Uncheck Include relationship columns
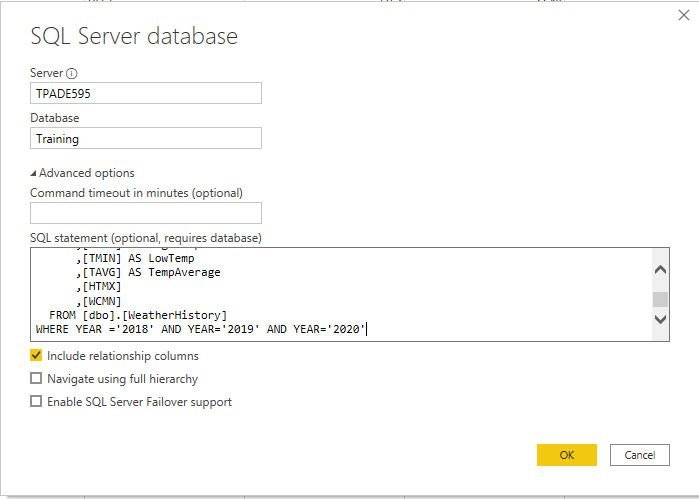Image resolution: width=699 pixels, height=499 pixels. (x=36, y=355)
